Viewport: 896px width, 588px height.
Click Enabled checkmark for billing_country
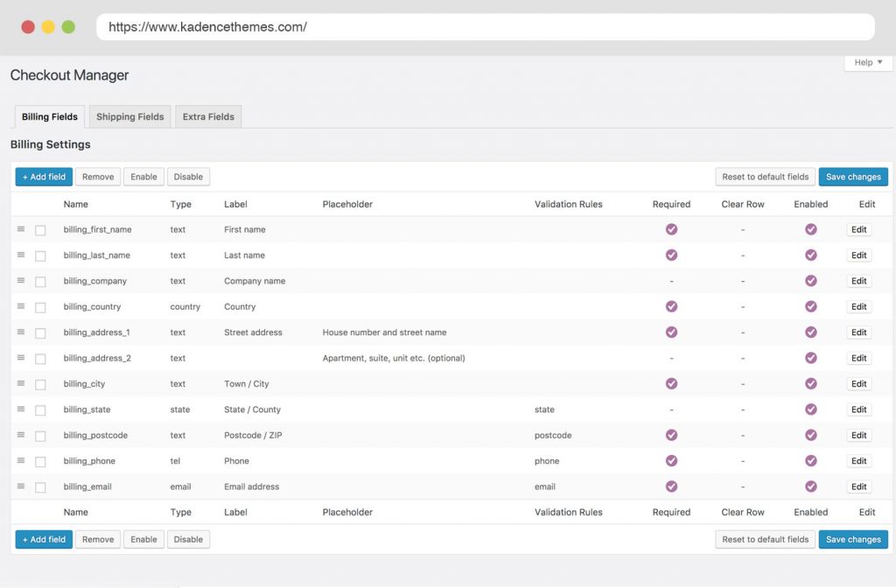811,306
